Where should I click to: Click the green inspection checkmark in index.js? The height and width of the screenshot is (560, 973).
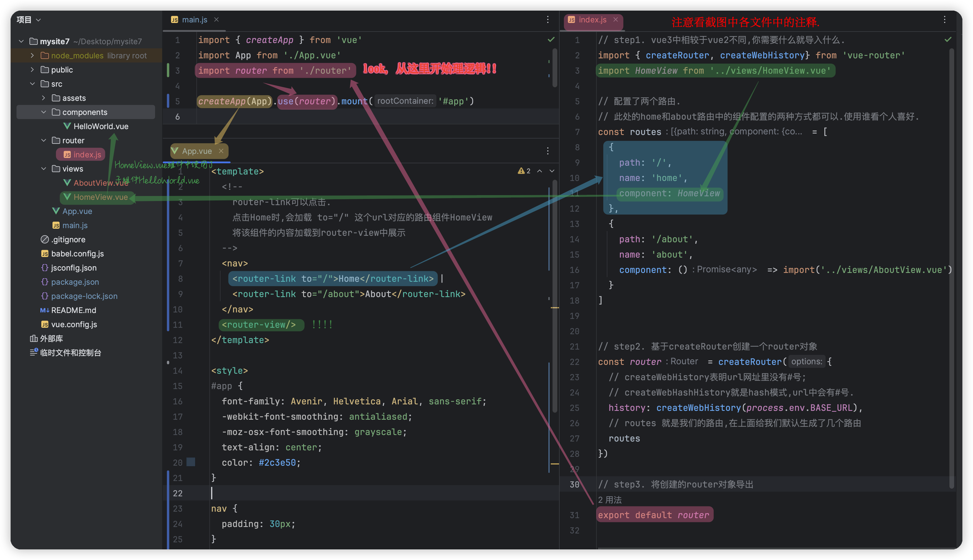[x=948, y=39]
